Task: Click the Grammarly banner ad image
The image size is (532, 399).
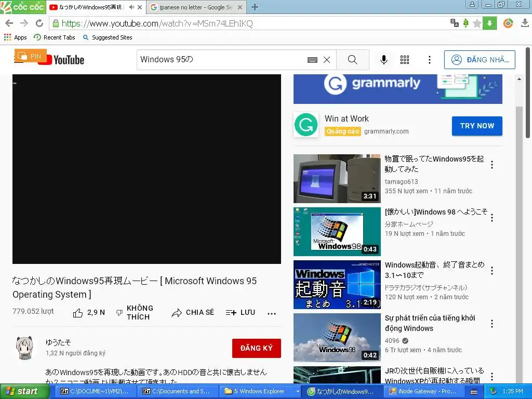Action: click(x=397, y=89)
